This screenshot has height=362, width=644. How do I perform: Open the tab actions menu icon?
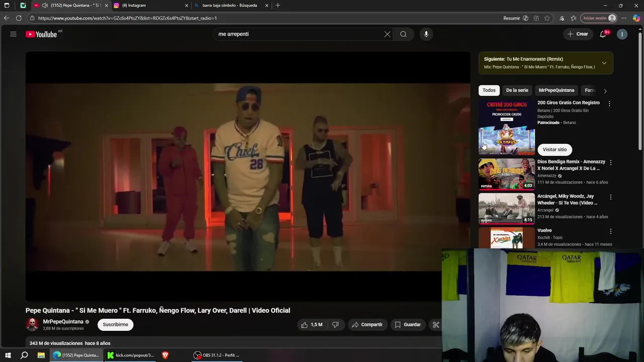(x=7, y=6)
